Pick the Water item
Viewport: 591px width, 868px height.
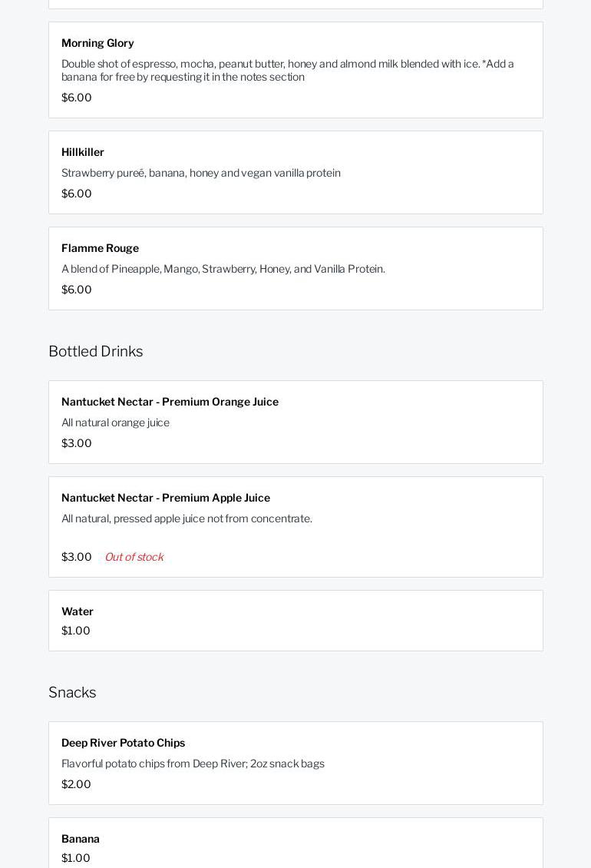[78, 611]
